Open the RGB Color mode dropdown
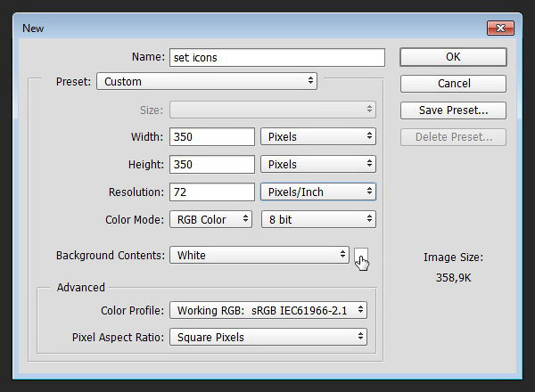The image size is (535, 392). click(x=210, y=219)
